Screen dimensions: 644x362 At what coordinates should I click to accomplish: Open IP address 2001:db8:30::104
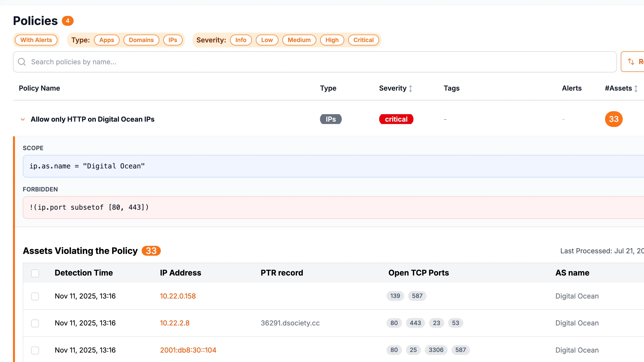coord(188,350)
